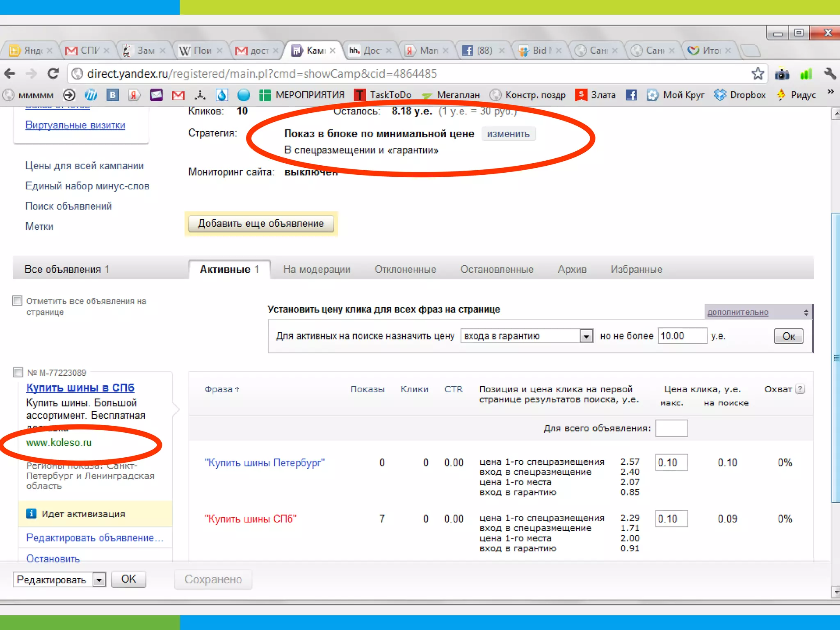Click max price field for 'Купить шины Петербург'

671,463
